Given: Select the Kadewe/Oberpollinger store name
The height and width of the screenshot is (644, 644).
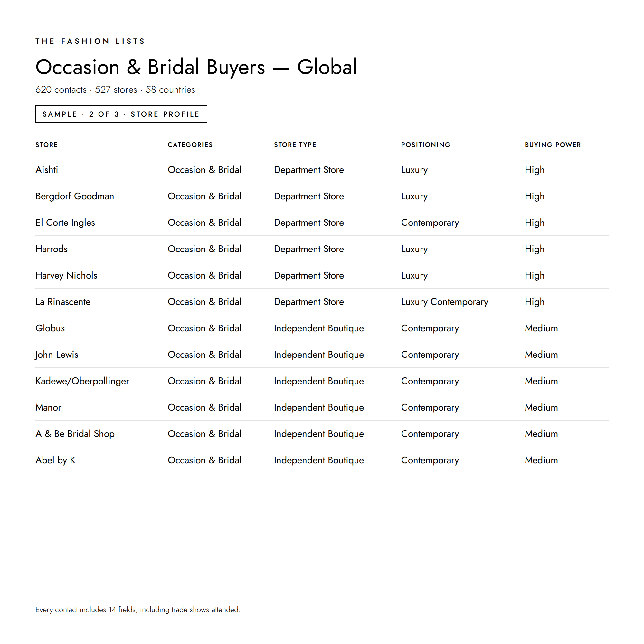Looking at the screenshot, I should [82, 381].
